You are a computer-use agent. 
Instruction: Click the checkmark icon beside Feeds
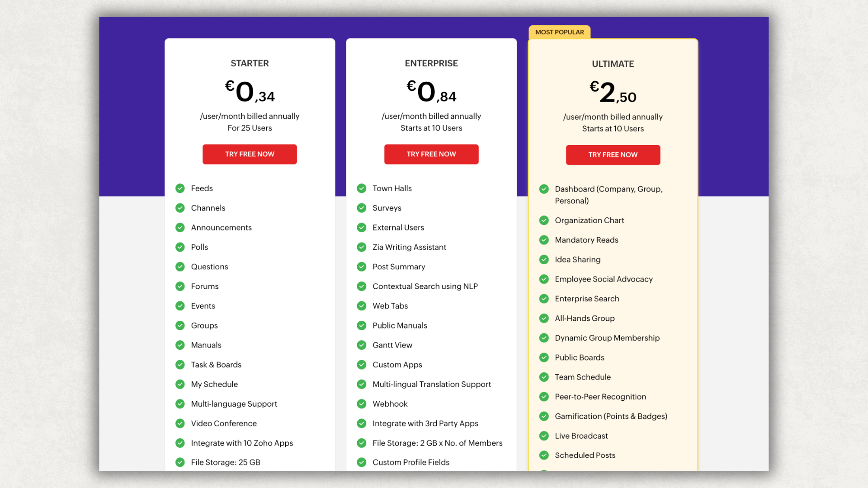coord(180,188)
